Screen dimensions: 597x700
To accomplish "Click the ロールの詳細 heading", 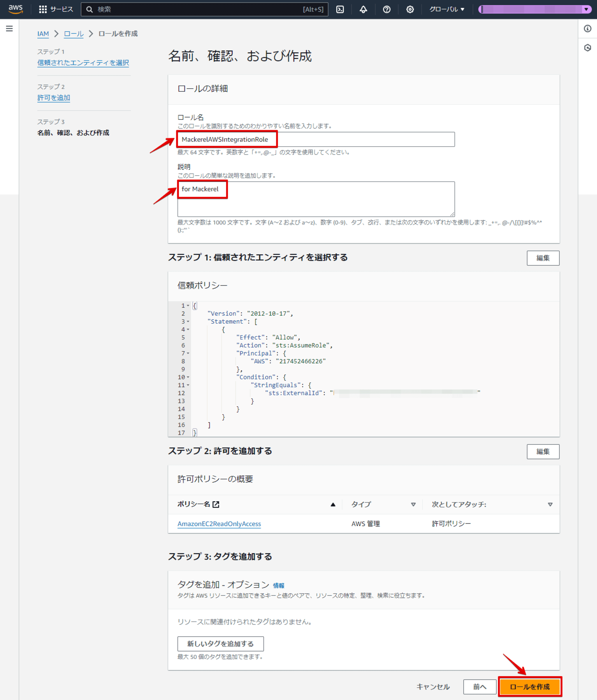I will 202,89.
